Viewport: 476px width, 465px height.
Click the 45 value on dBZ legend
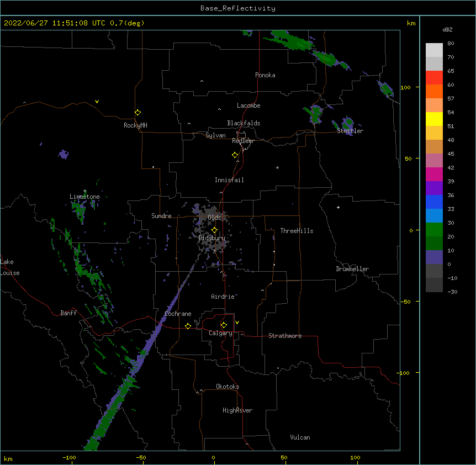(x=451, y=154)
